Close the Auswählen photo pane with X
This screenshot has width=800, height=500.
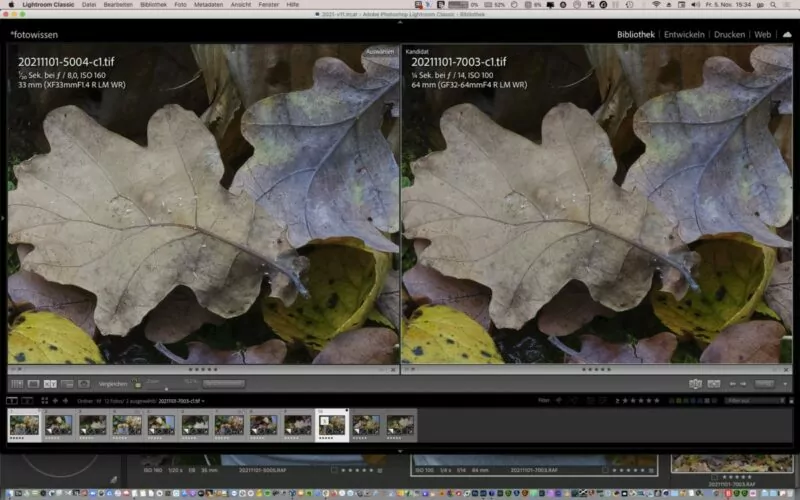393,369
